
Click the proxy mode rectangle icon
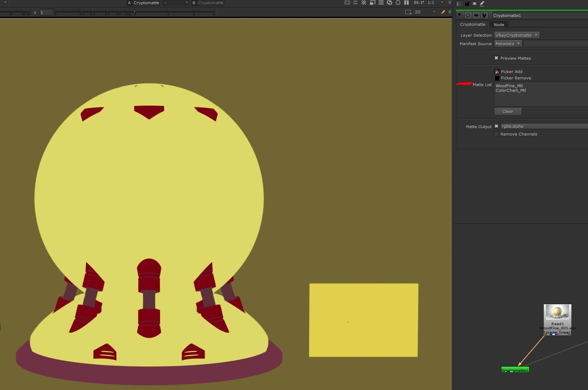click(x=355, y=3)
